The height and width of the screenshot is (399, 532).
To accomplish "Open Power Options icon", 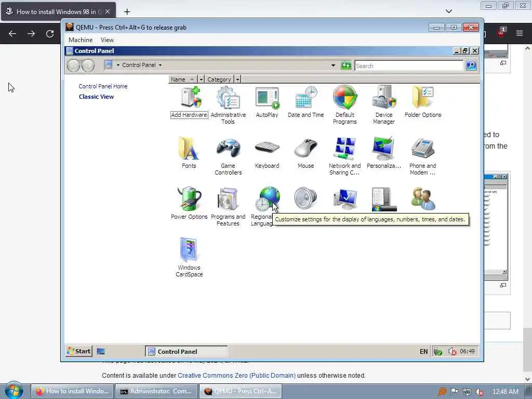I will point(189,204).
